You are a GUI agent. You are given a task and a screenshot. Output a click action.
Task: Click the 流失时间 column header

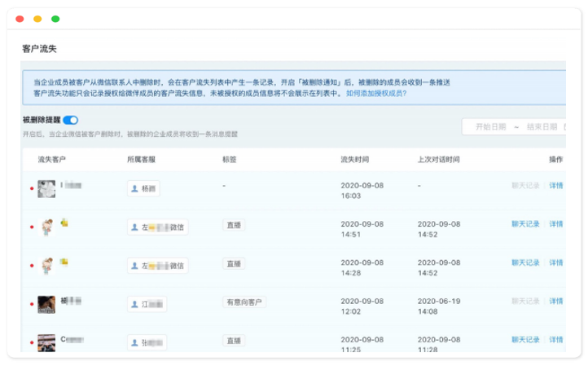354,160
